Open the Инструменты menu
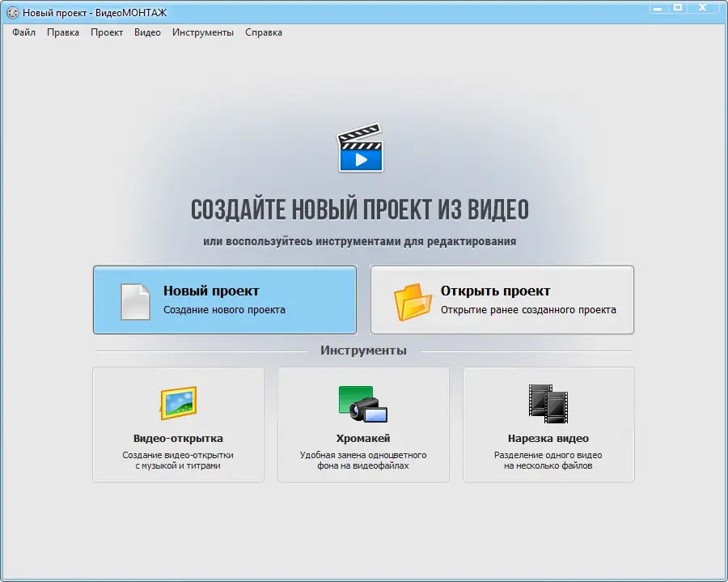The height and width of the screenshot is (582, 728). click(x=202, y=32)
